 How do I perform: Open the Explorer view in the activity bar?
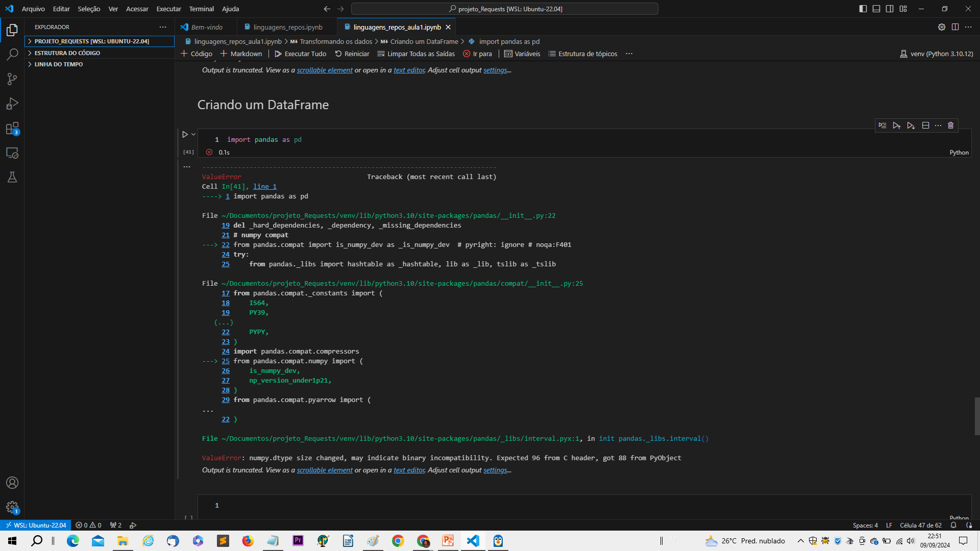(x=12, y=30)
